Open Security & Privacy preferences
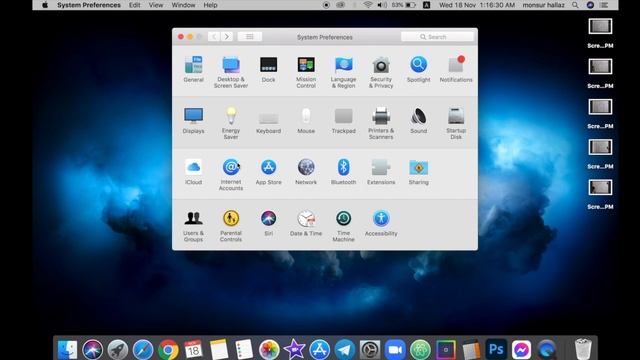Image resolution: width=640 pixels, height=360 pixels. [x=381, y=72]
